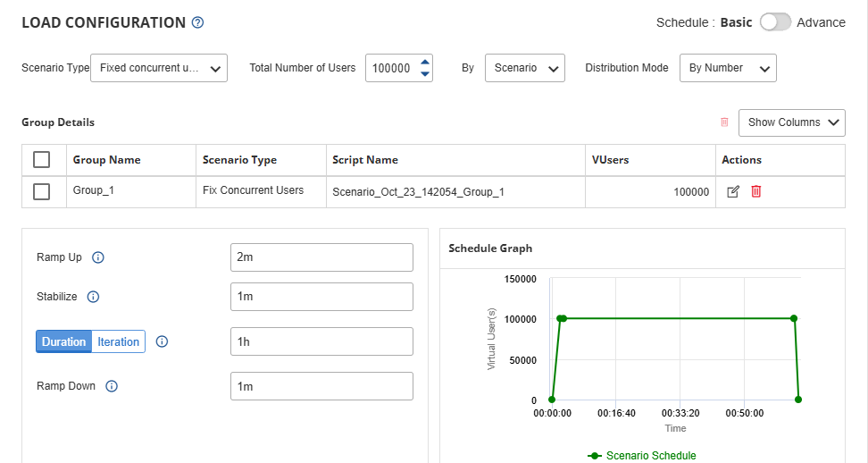Expand the Distribution Mode dropdown
Viewport: 868px width, 463px height.
pos(727,68)
